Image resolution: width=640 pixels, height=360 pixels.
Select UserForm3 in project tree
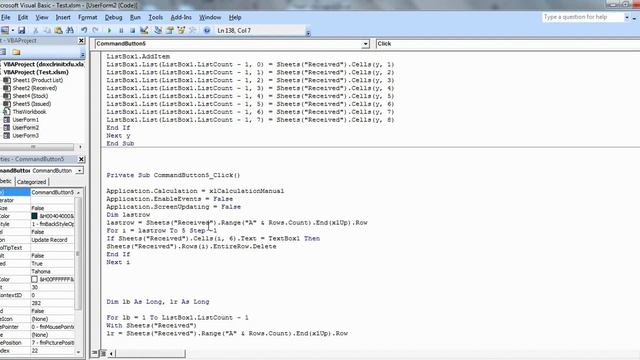click(25, 136)
